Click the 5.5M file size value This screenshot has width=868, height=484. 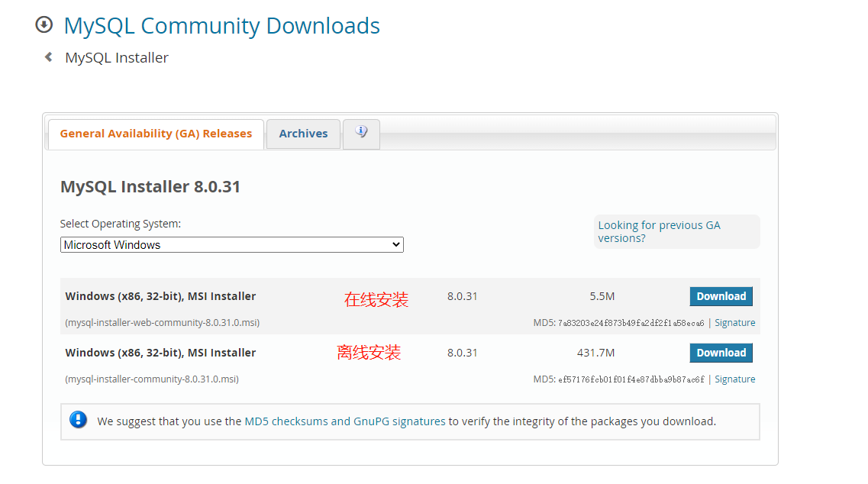click(602, 296)
